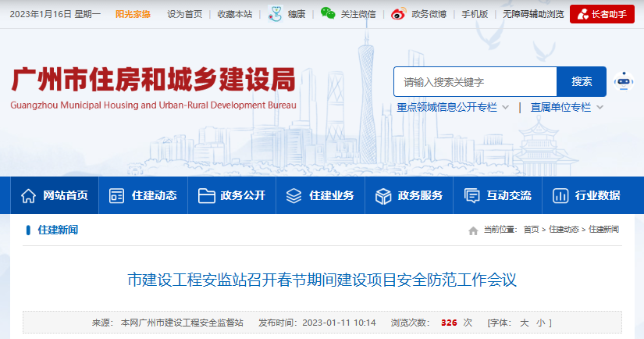Image resolution: width=644 pixels, height=339 pixels.
Task: Open the 无障碍辅助浏览 accessibility link
Action: coord(532,14)
